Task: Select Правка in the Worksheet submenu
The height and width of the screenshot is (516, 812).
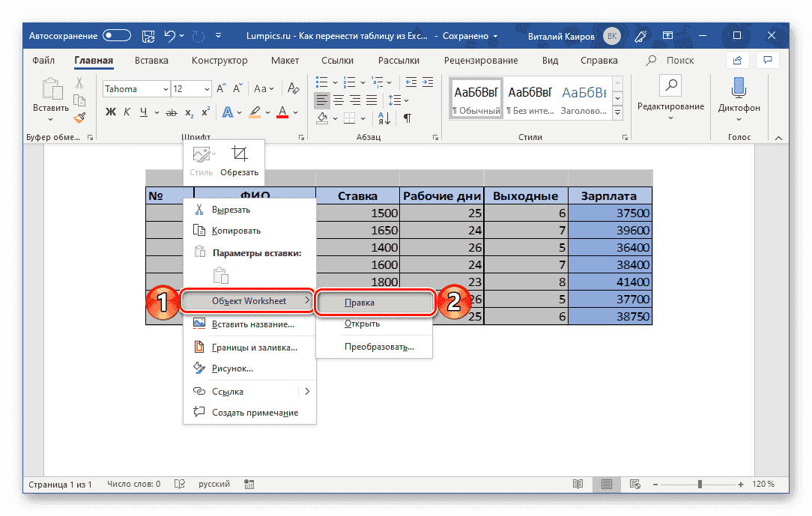Action: coord(374,303)
